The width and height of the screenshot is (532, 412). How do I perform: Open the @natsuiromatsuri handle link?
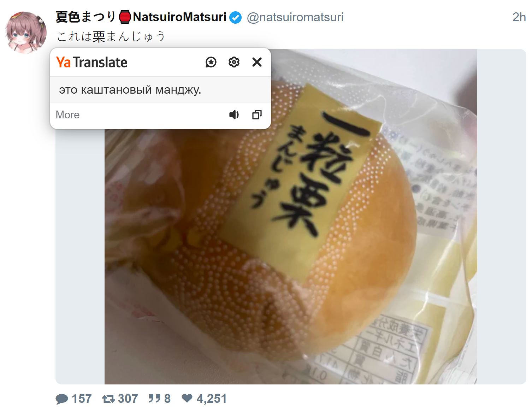pyautogui.click(x=295, y=17)
